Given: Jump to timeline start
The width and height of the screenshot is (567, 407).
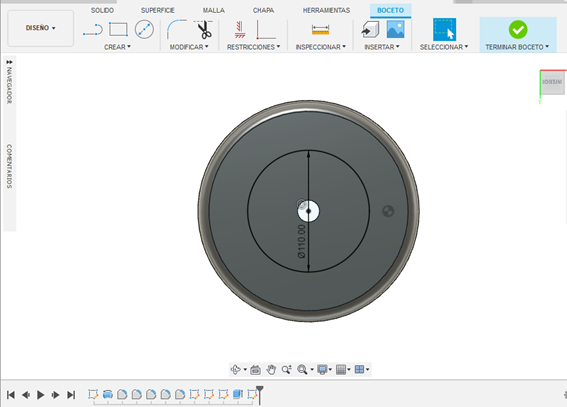Looking at the screenshot, I should pyautogui.click(x=11, y=395).
